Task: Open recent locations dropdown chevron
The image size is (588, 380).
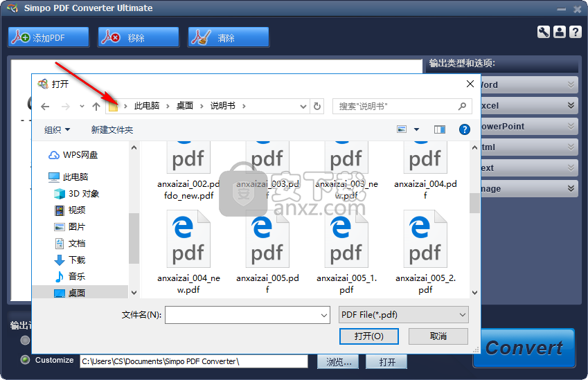Action: 82,107
